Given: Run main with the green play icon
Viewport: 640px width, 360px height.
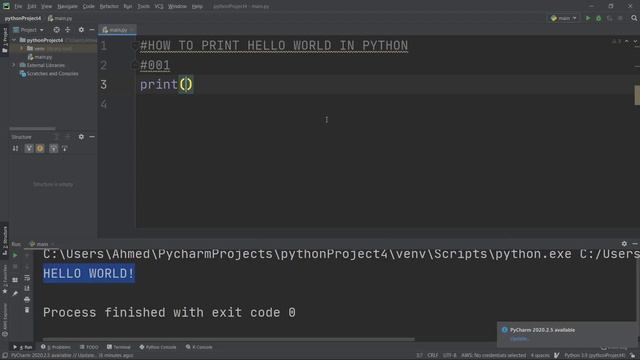Looking at the screenshot, I should 588,18.
